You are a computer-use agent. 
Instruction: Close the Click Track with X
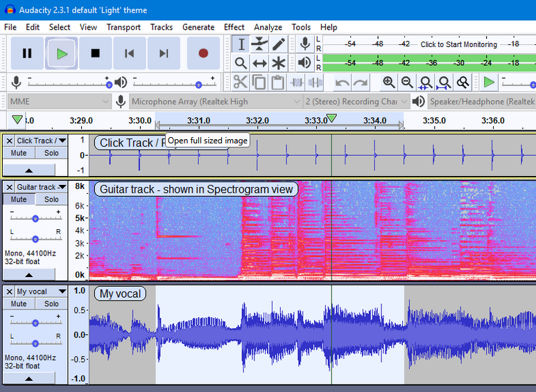click(10, 141)
